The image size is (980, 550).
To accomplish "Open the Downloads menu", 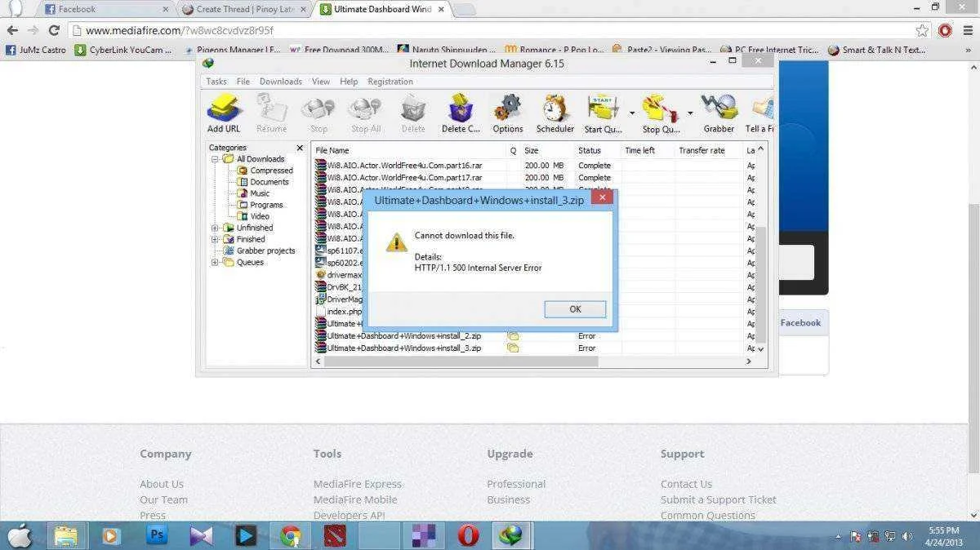I will point(281,82).
